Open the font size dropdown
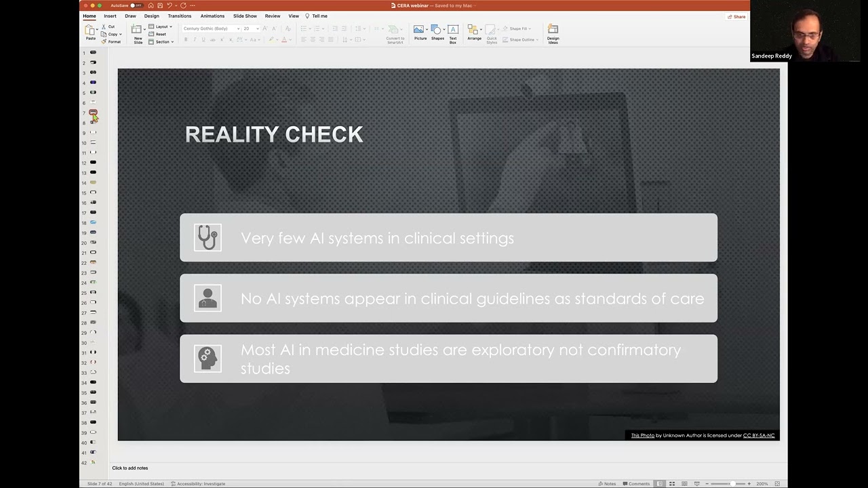 point(257,28)
